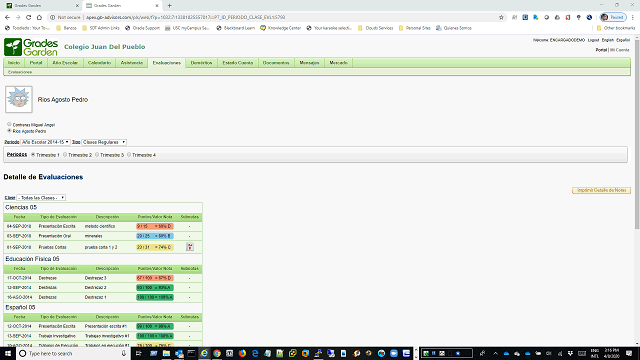The width and height of the screenshot is (640, 360).
Task: Open Firefox from Windows taskbar
Action: (x=242, y=353)
